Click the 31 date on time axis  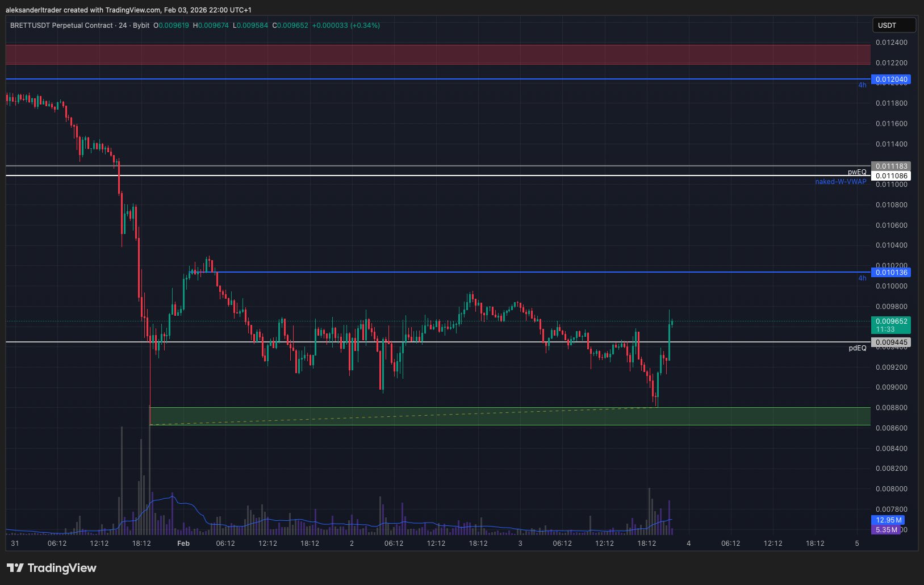click(x=15, y=544)
